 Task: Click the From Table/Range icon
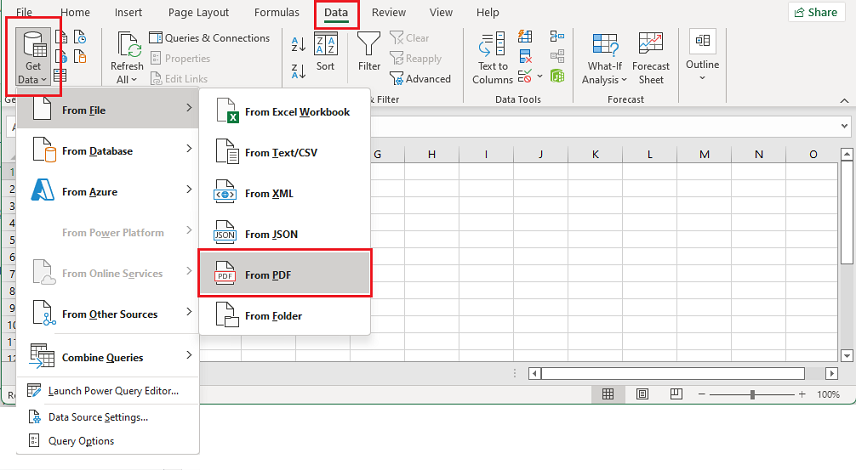tap(61, 75)
